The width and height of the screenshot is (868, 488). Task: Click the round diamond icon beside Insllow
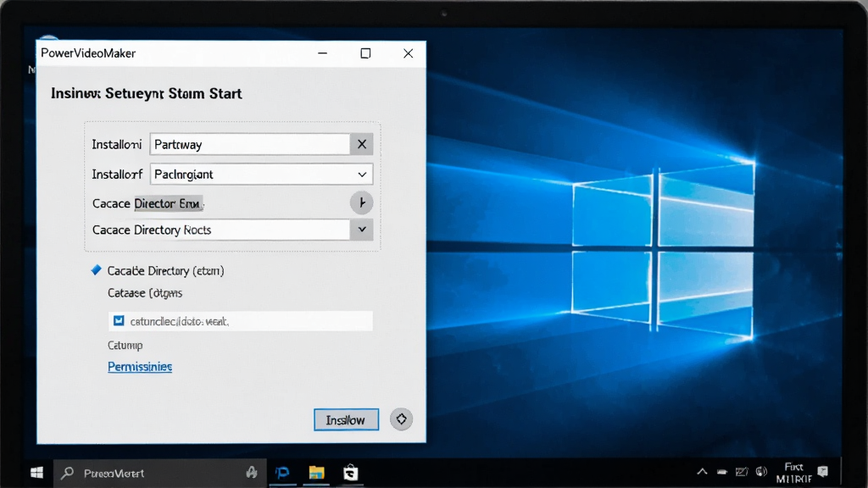click(401, 419)
